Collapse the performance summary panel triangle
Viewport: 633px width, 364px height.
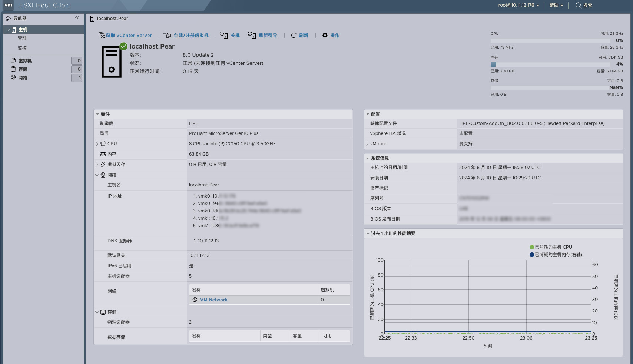click(x=368, y=234)
